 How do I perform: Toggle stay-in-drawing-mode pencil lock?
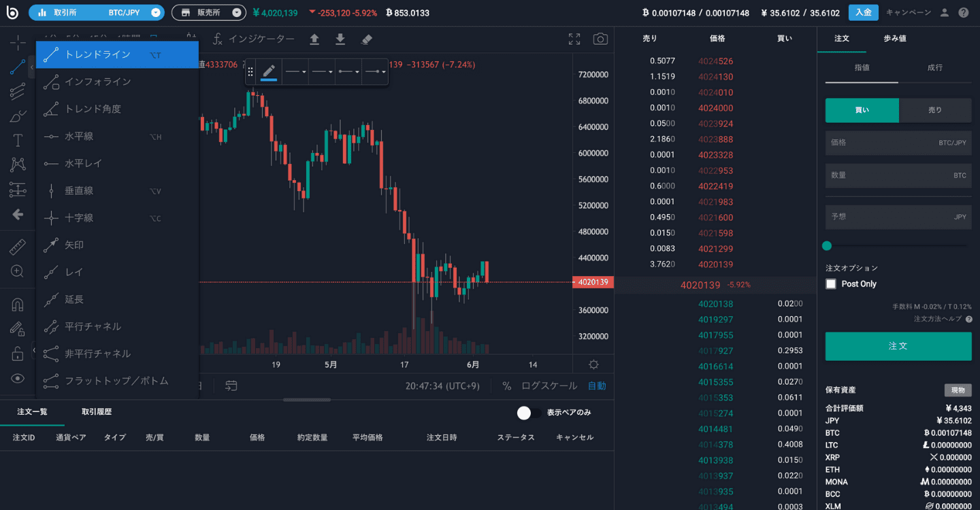pos(18,329)
